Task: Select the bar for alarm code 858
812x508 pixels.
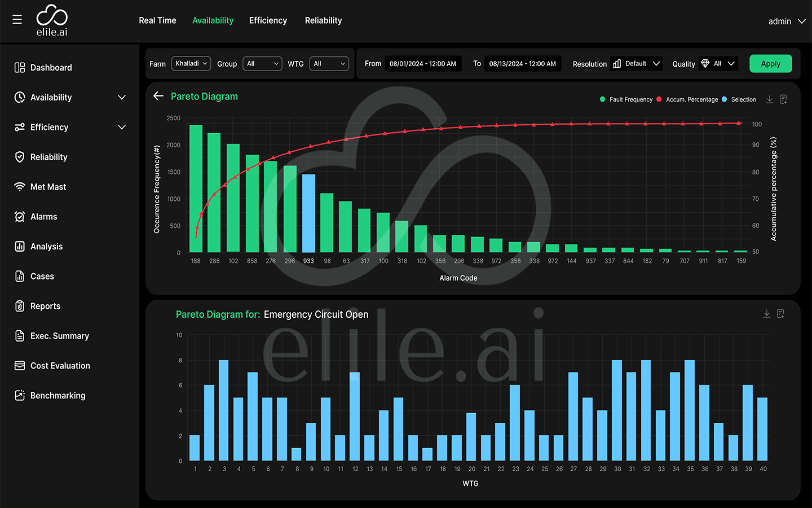Action: [x=252, y=203]
